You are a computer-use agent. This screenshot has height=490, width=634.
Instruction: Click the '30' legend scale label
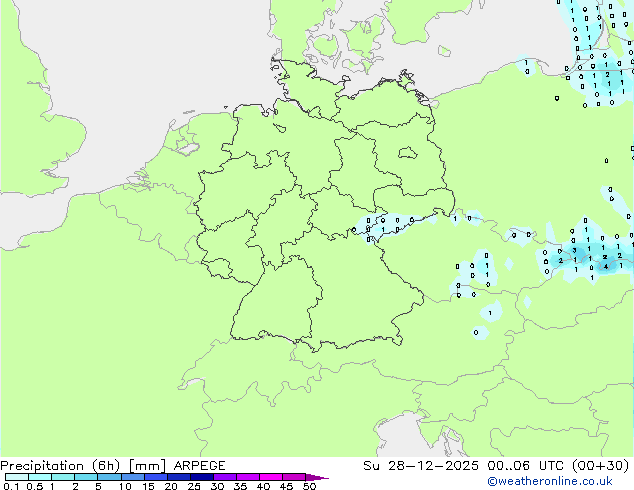tap(217, 486)
